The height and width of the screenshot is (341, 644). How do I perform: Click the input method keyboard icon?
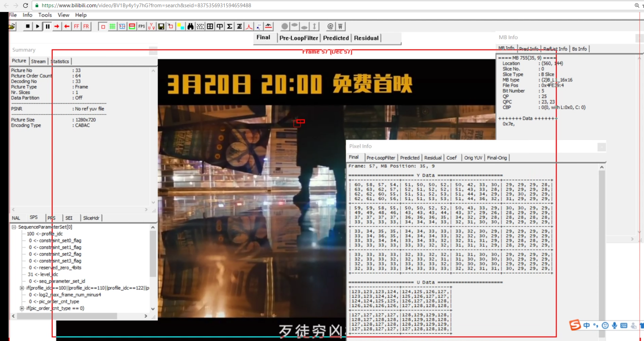(624, 325)
